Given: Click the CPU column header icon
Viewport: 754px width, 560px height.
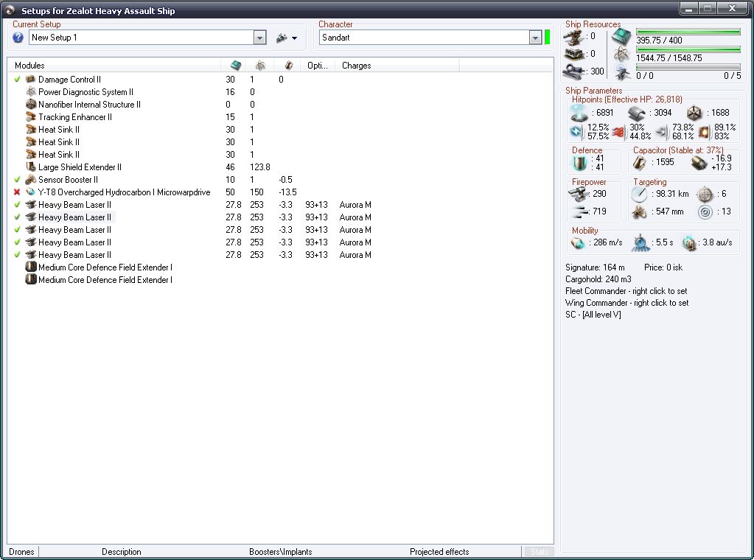Looking at the screenshot, I should 235,66.
